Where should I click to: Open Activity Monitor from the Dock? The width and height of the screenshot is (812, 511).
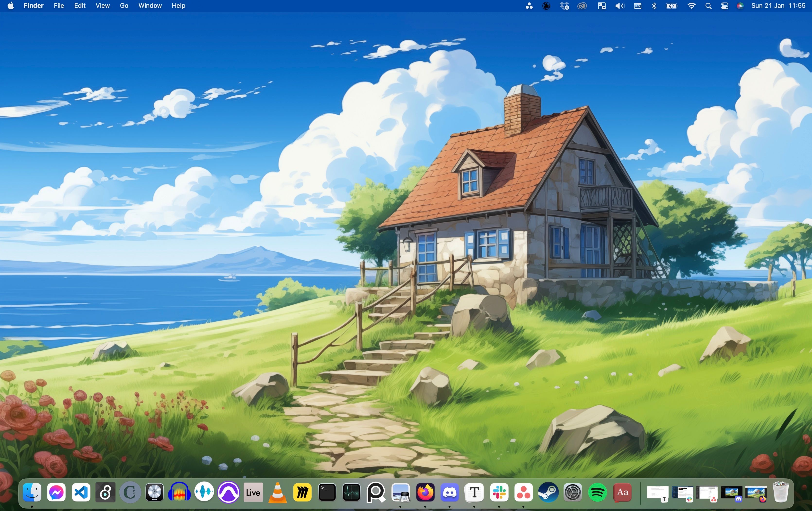pos(351,493)
